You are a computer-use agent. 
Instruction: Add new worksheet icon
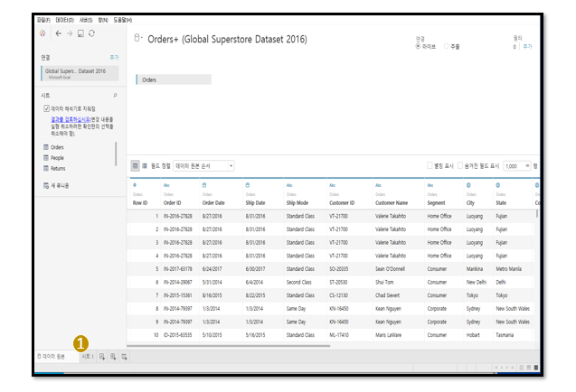point(102,357)
